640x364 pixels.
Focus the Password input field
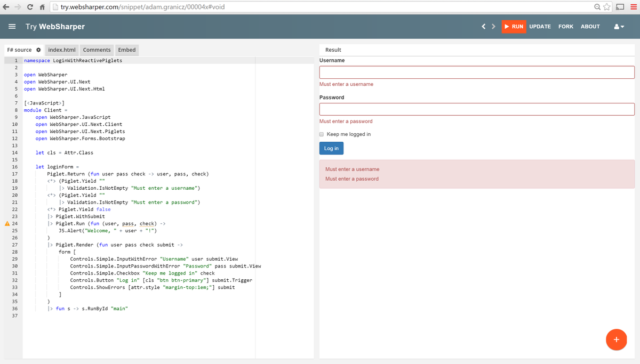click(477, 109)
